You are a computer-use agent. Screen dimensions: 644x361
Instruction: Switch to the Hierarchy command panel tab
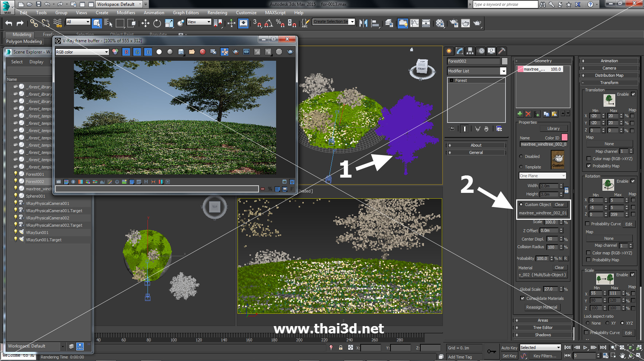[x=470, y=51]
